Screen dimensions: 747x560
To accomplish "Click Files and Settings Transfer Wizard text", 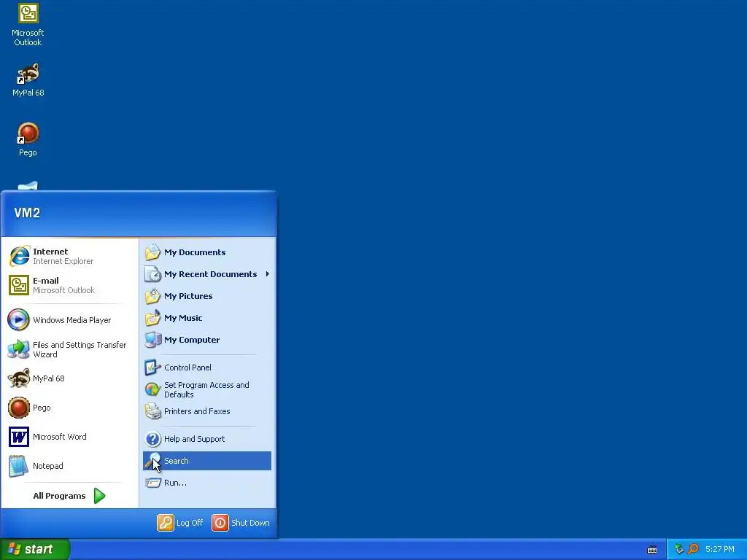I will coord(80,349).
